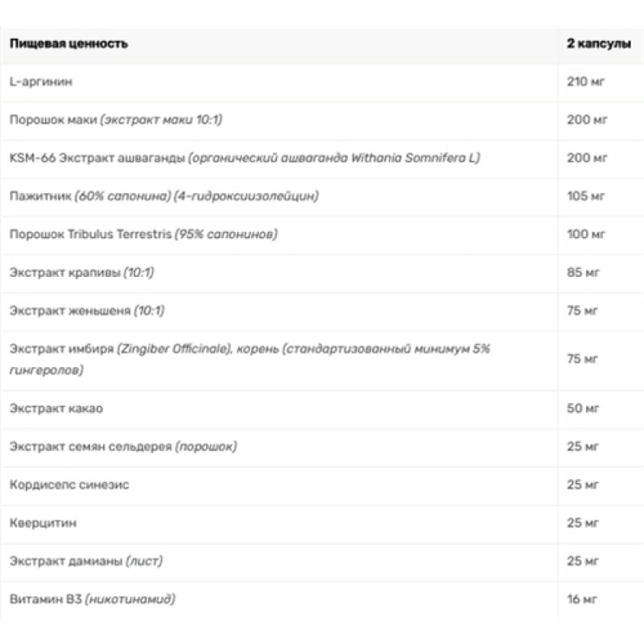Click the 210 мг value

[x=585, y=82]
